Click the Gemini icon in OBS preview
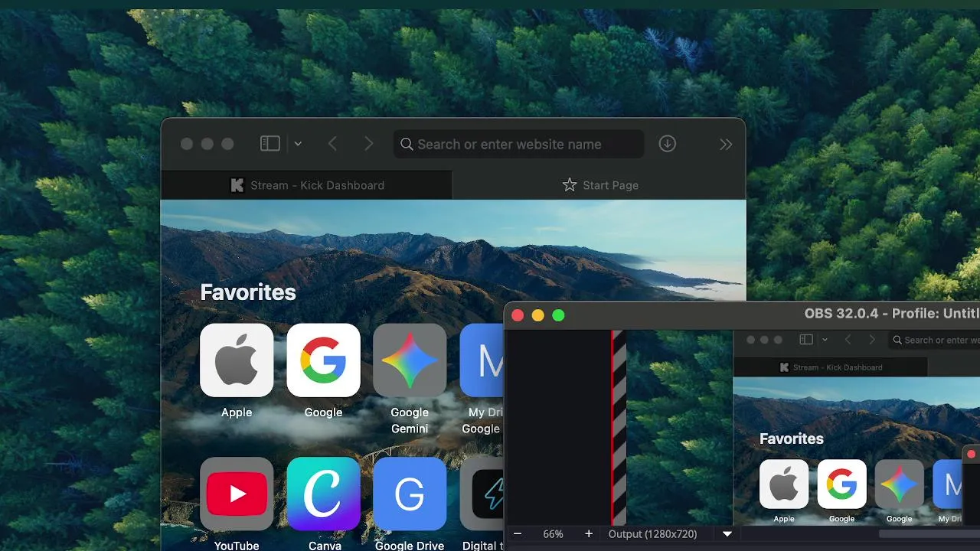Viewport: 980px width, 551px height. pos(899,484)
